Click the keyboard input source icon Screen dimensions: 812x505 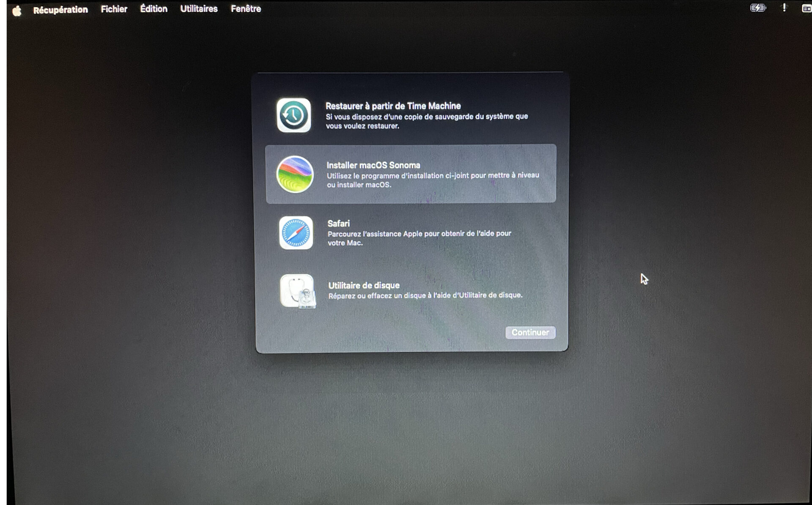(807, 8)
